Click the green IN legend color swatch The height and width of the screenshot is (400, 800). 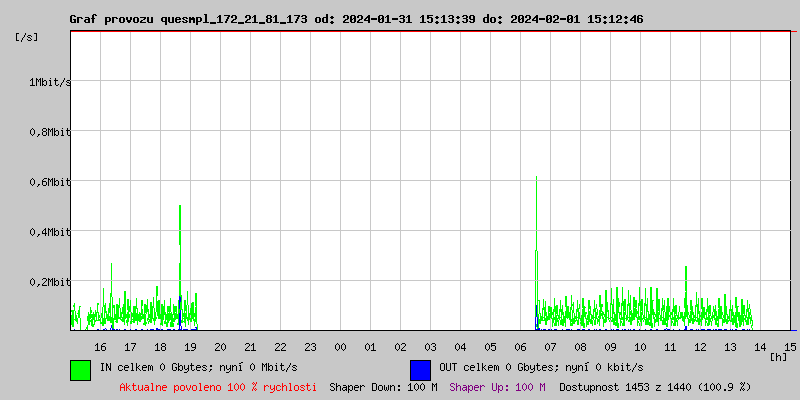click(80, 369)
